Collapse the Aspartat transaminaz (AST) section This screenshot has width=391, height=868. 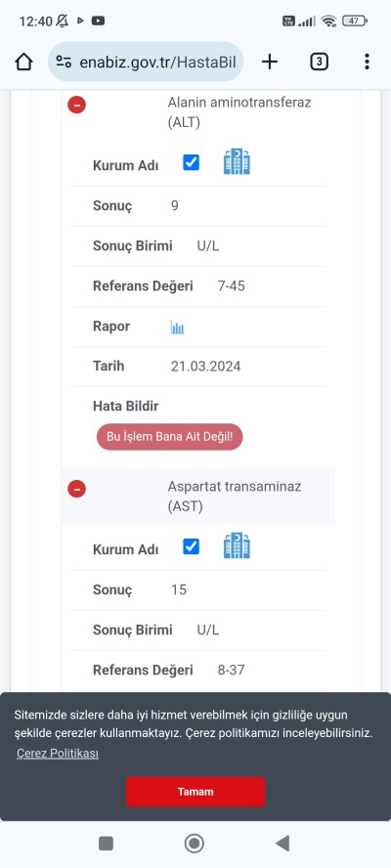[77, 489]
